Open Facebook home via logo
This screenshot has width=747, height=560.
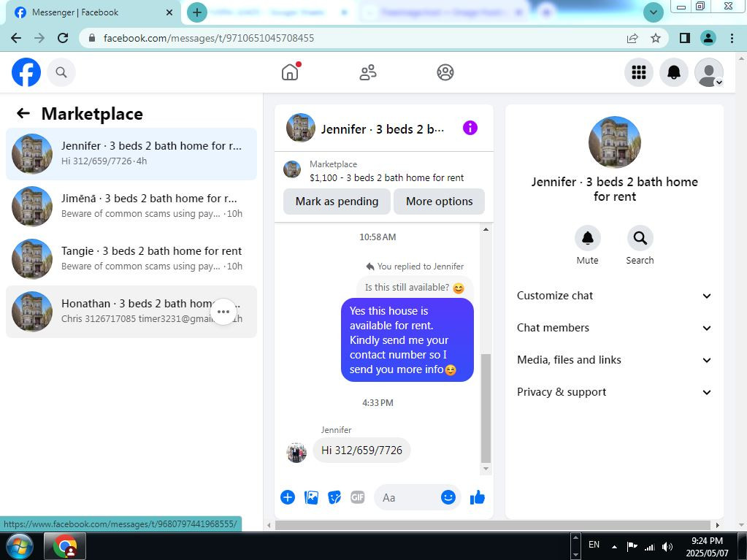pyautogui.click(x=26, y=72)
